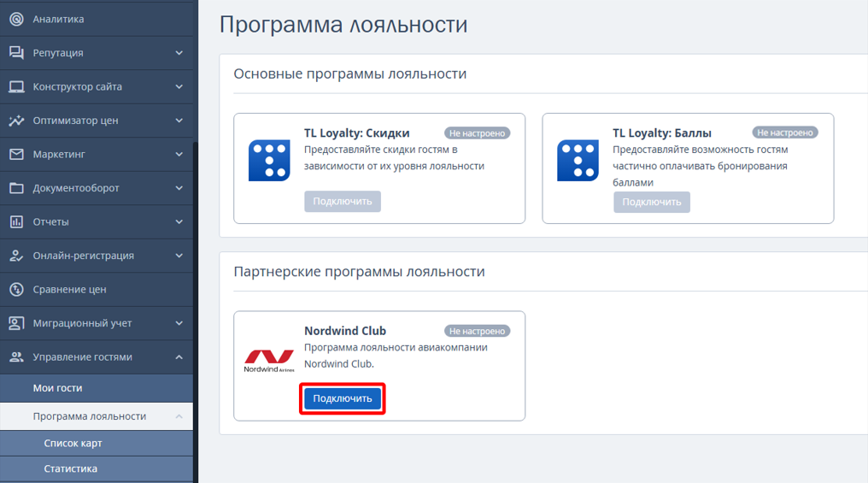Screen dimensions: 868x483
Task: Open the Маркетинг menu label
Action: 59,155
